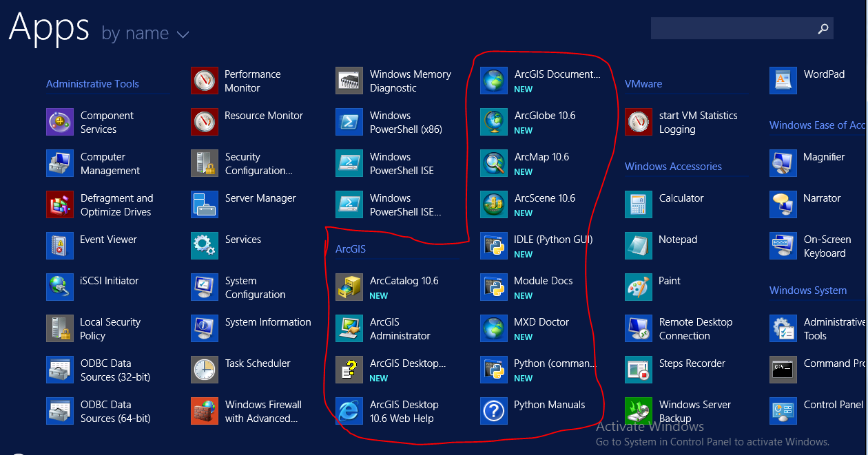
Task: Open the sort 'by name' dropdown
Action: [x=145, y=33]
